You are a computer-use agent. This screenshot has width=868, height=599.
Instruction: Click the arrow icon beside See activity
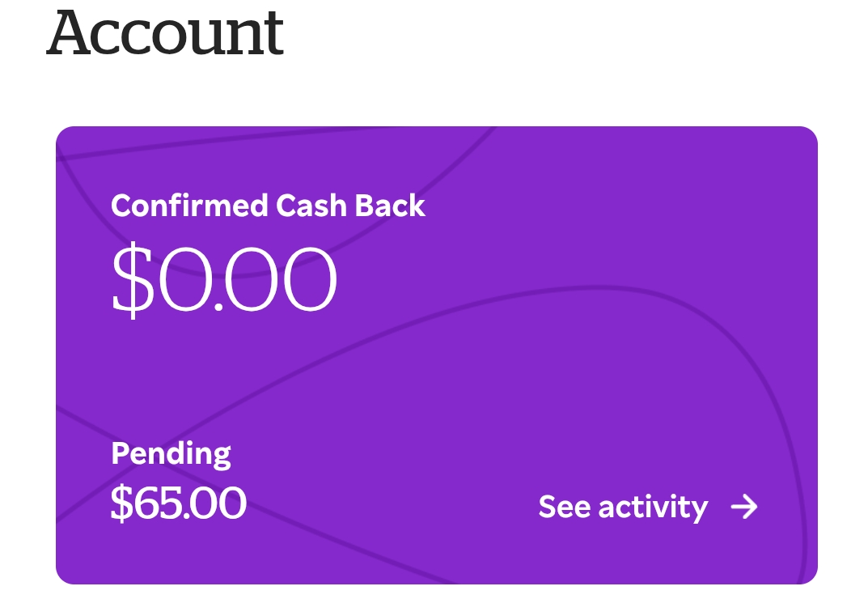point(744,508)
